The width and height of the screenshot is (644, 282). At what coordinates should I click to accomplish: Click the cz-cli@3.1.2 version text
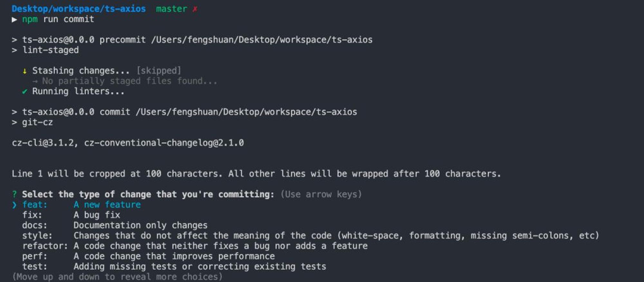pyautogui.click(x=43, y=143)
